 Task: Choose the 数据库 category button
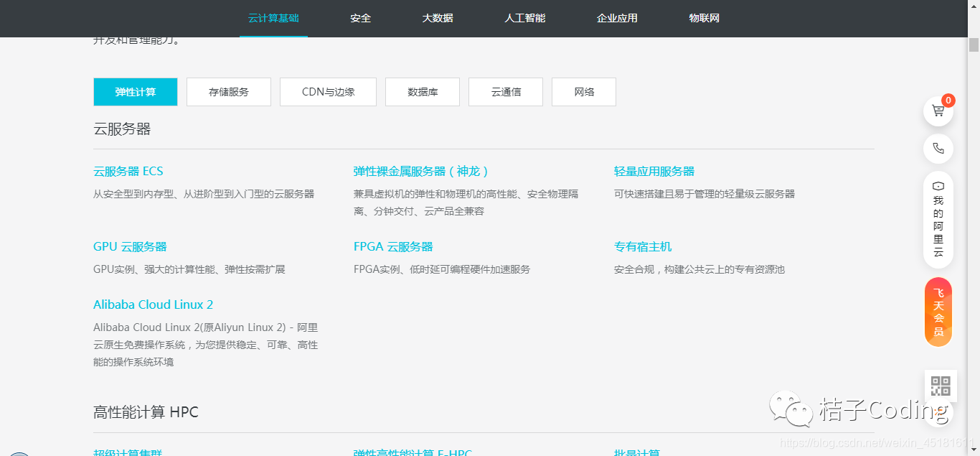(x=423, y=92)
